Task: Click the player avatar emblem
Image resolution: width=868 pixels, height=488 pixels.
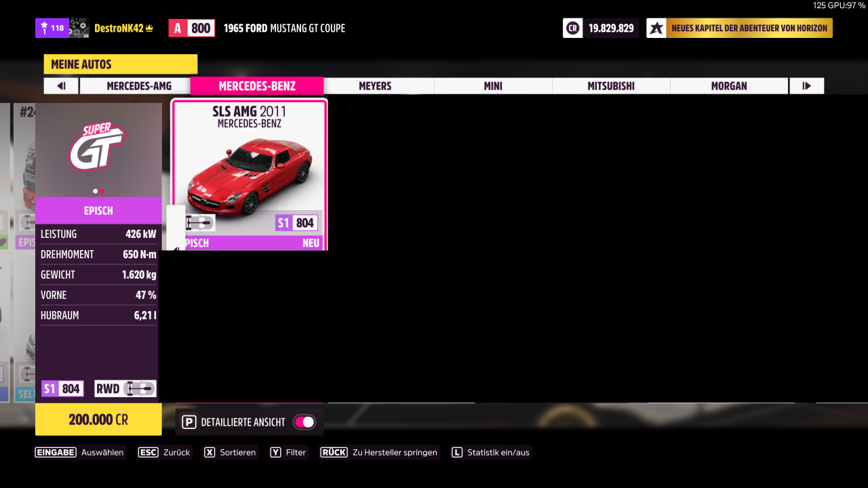Action: tap(79, 28)
